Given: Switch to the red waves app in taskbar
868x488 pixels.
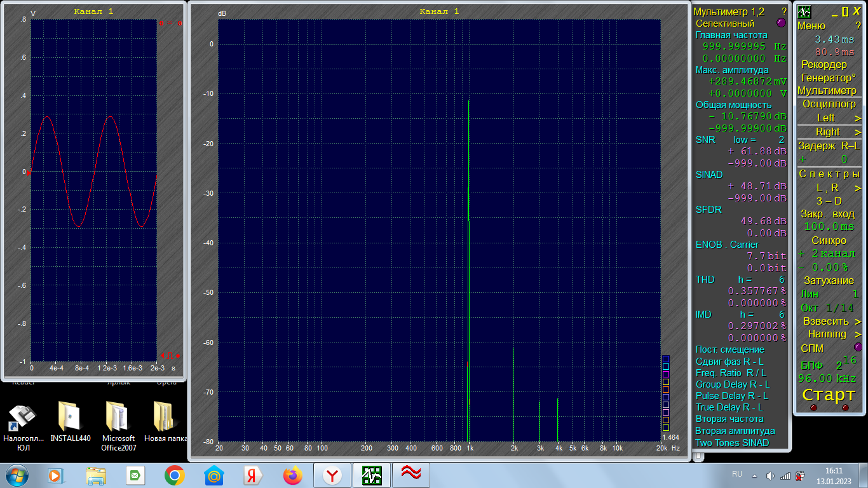Looking at the screenshot, I should coord(411,475).
